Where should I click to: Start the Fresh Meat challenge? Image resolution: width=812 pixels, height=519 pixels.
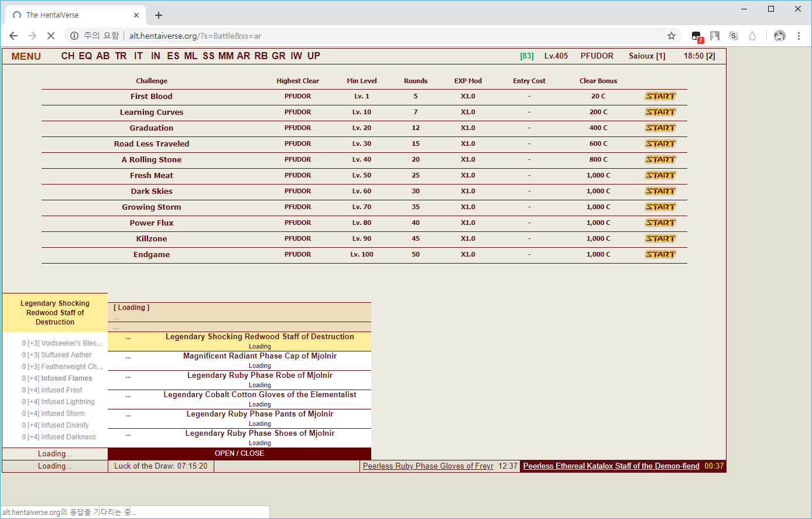[x=660, y=175]
